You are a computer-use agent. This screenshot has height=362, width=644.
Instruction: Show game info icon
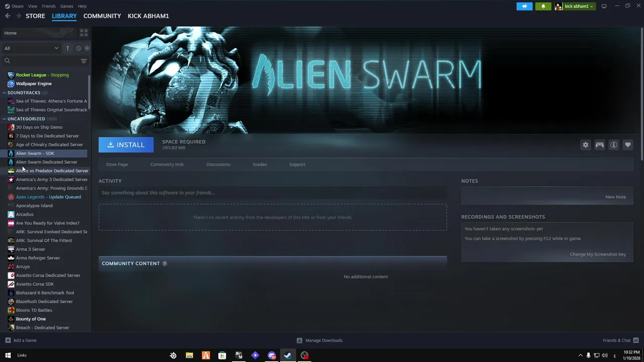614,145
